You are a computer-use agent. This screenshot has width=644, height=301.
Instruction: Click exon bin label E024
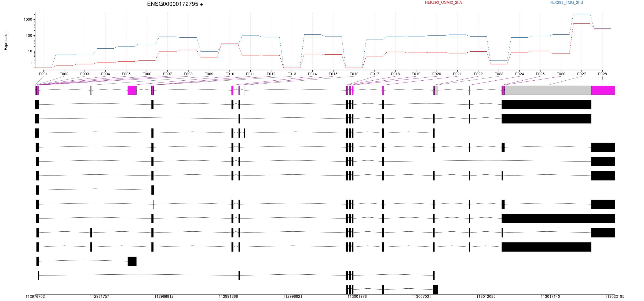point(519,74)
